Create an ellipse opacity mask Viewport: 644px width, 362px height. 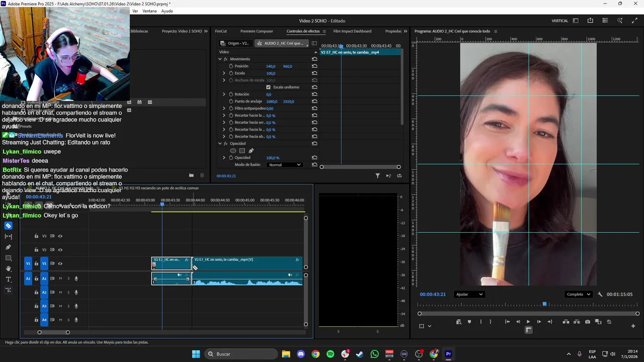[233, 151]
